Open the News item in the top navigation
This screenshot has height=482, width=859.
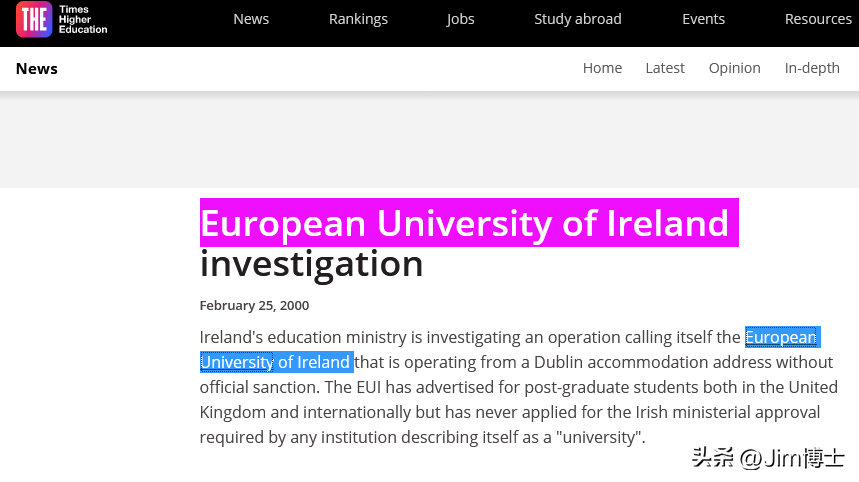[x=251, y=19]
